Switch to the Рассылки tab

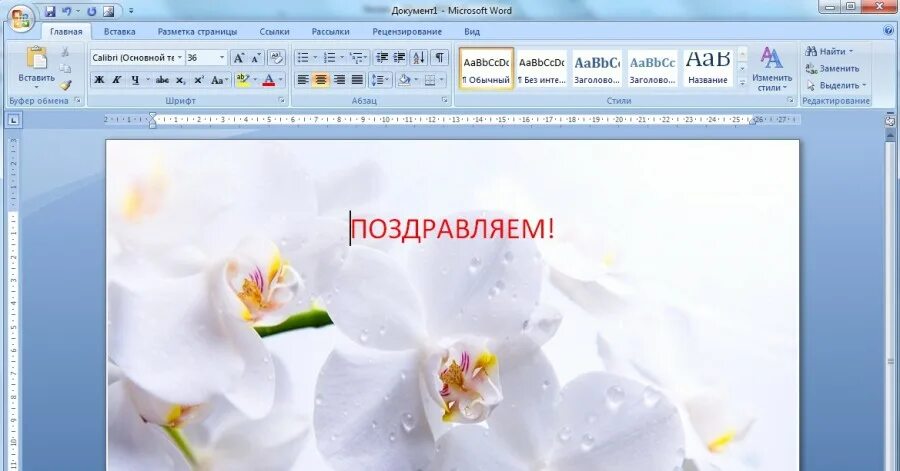331,32
